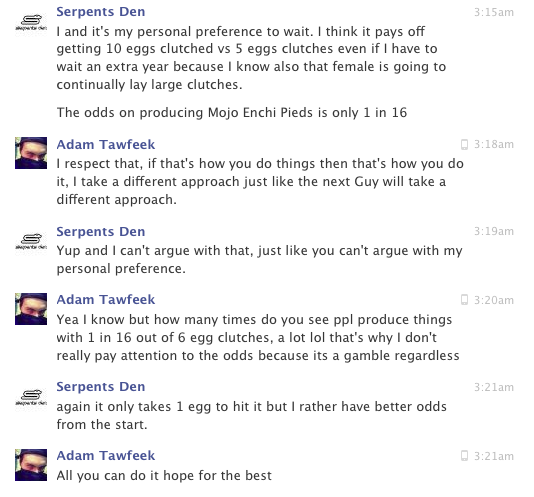Screen dimensions: 534x497
Task: Click Serpents Den logo avatar at 3:19am
Action: (31, 241)
